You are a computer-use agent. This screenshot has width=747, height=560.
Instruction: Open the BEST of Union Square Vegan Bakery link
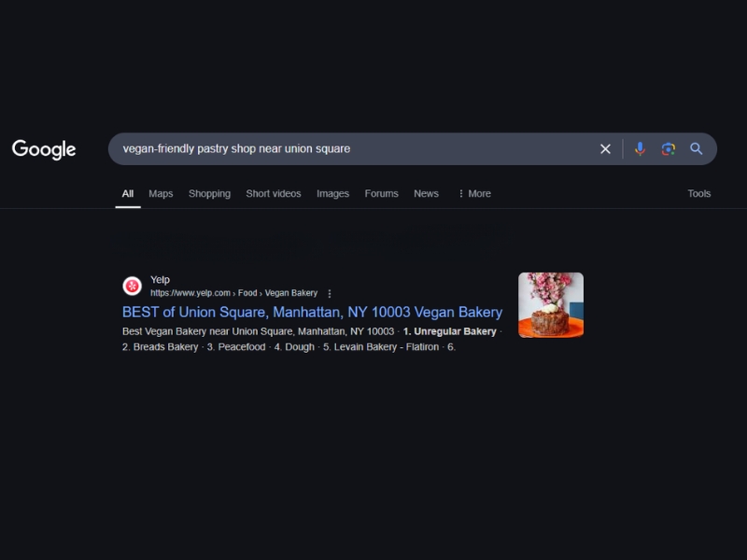(311, 312)
